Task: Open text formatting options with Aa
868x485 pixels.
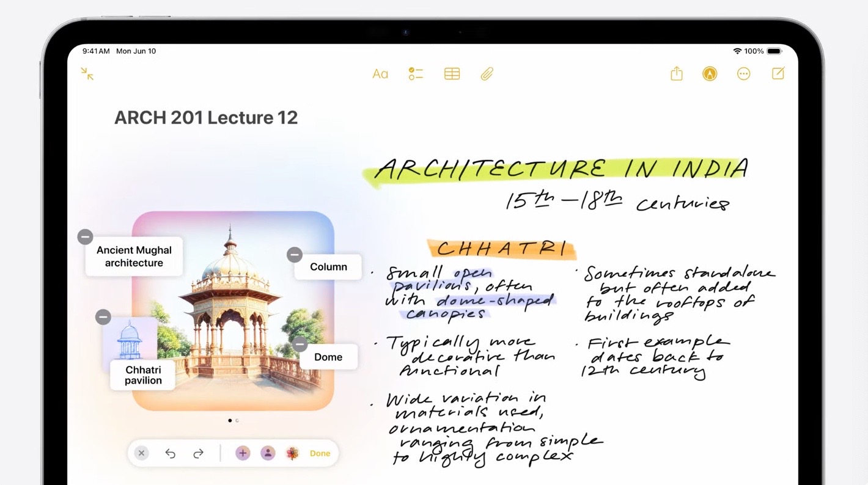Action: [x=380, y=73]
